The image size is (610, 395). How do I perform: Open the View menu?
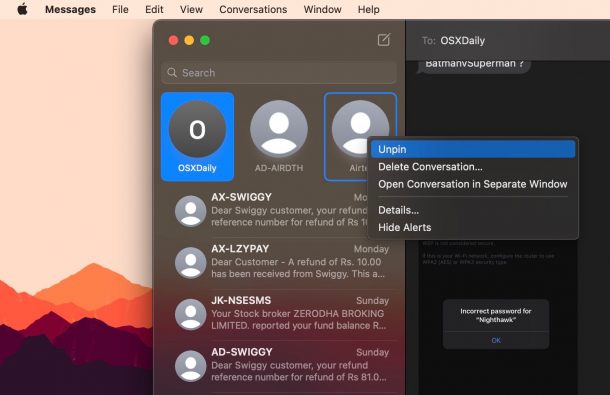click(x=191, y=9)
